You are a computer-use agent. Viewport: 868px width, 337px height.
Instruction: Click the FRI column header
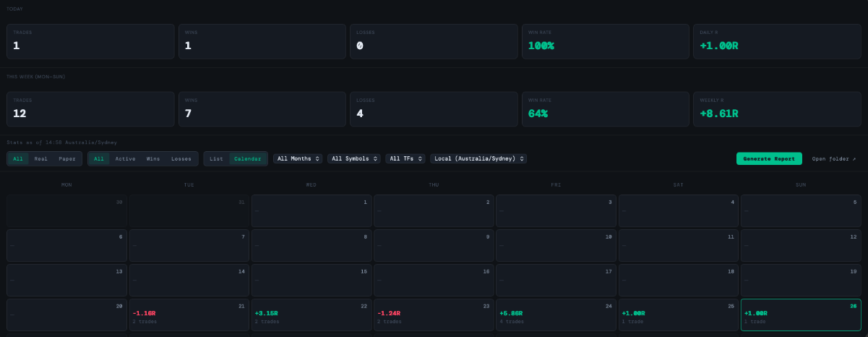point(556,184)
